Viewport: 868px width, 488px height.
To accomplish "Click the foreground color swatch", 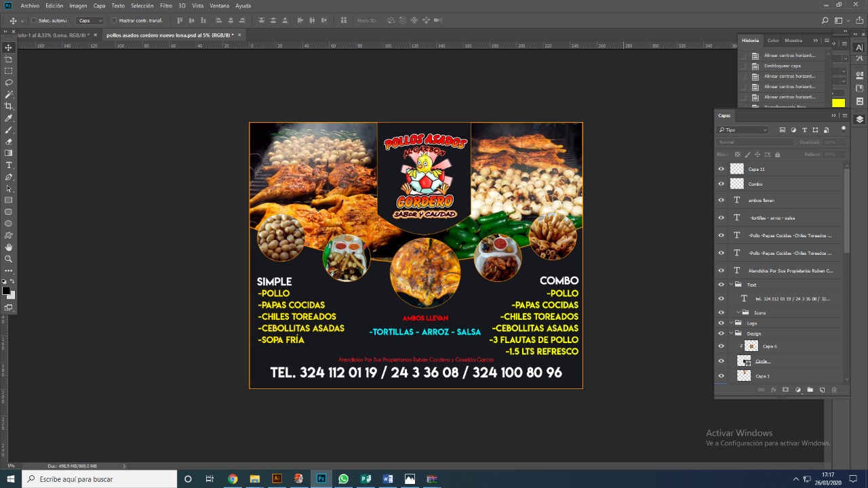I will (6, 291).
